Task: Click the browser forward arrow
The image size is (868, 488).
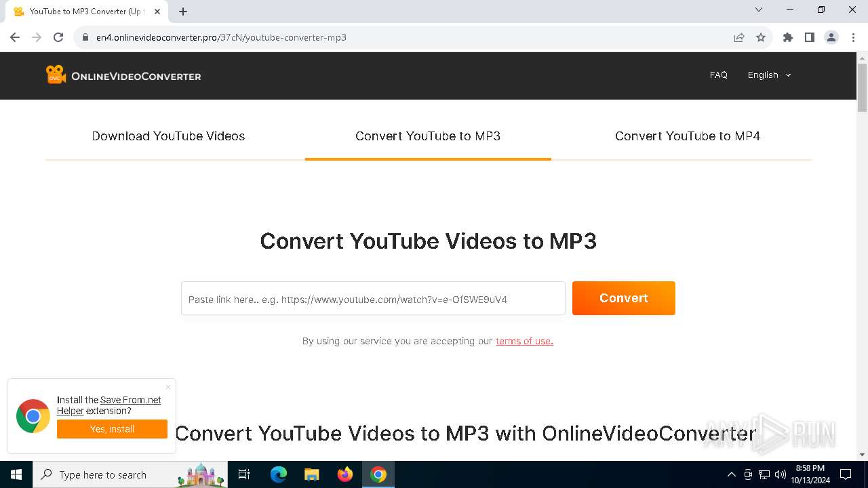Action: point(37,37)
